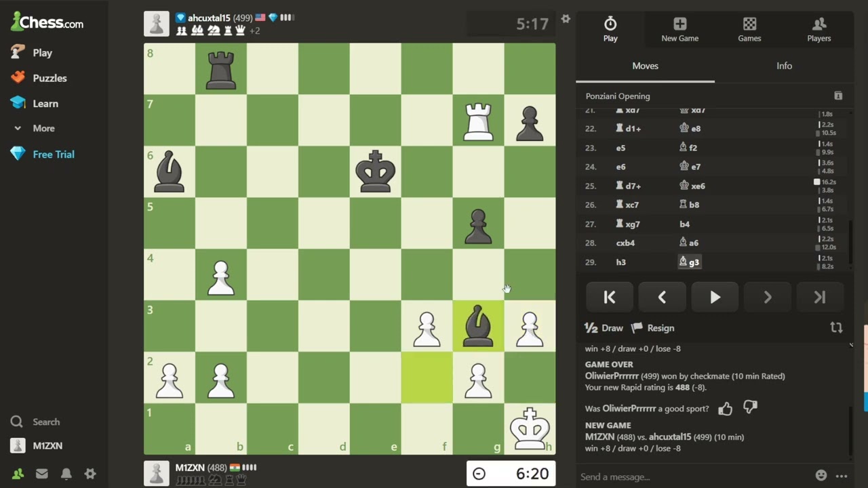The width and height of the screenshot is (868, 488).
Task: Switch to the Info tab
Action: pyautogui.click(x=784, y=66)
